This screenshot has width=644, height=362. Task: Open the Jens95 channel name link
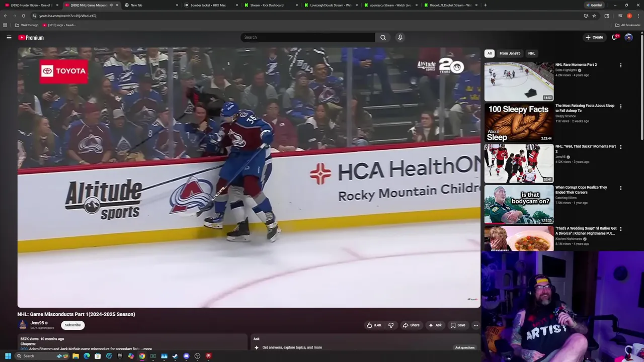tap(37, 323)
